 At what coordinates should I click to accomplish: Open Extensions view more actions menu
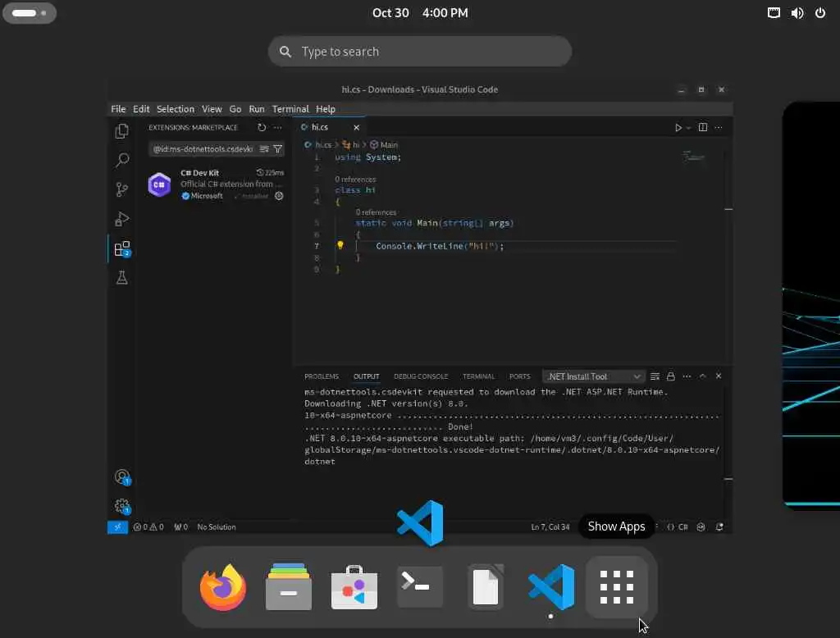pos(277,127)
